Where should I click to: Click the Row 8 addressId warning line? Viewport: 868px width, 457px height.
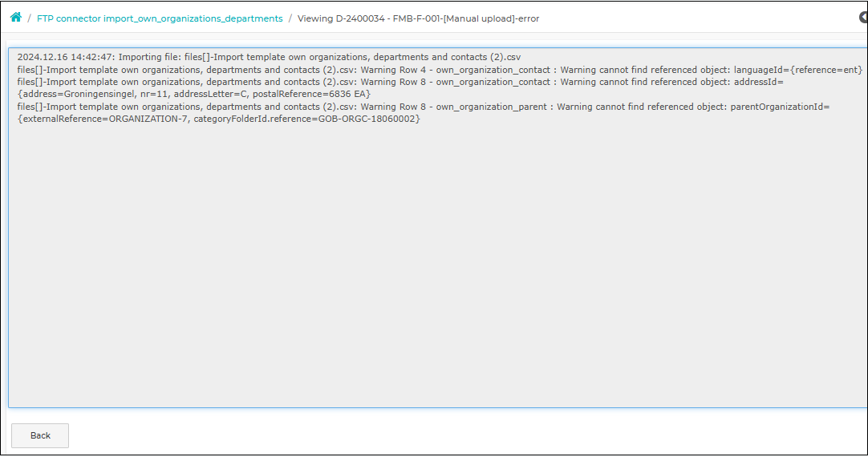(x=400, y=82)
